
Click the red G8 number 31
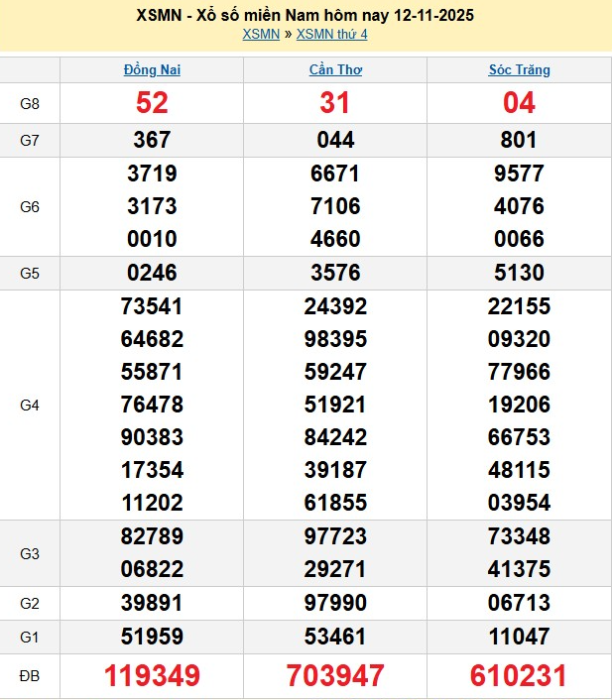[x=335, y=103]
